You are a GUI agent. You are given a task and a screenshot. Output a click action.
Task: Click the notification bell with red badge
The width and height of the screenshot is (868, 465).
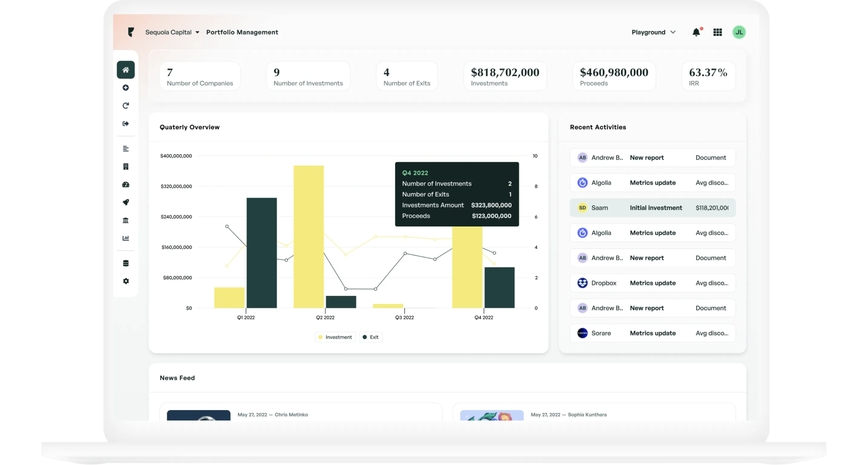pyautogui.click(x=697, y=32)
